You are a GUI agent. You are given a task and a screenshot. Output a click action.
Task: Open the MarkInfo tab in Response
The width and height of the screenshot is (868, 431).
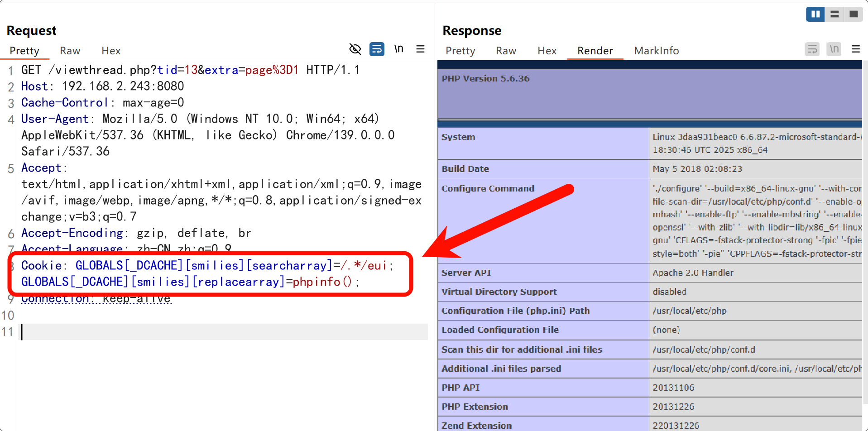656,51
